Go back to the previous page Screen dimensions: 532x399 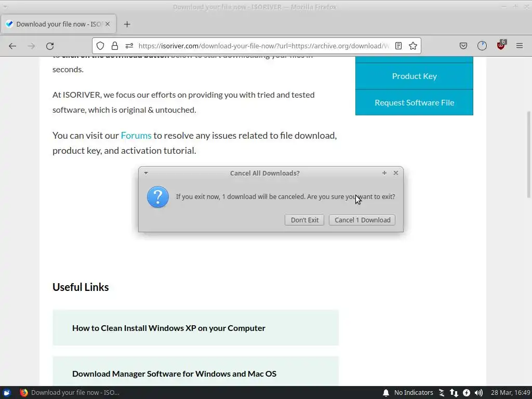pos(12,46)
